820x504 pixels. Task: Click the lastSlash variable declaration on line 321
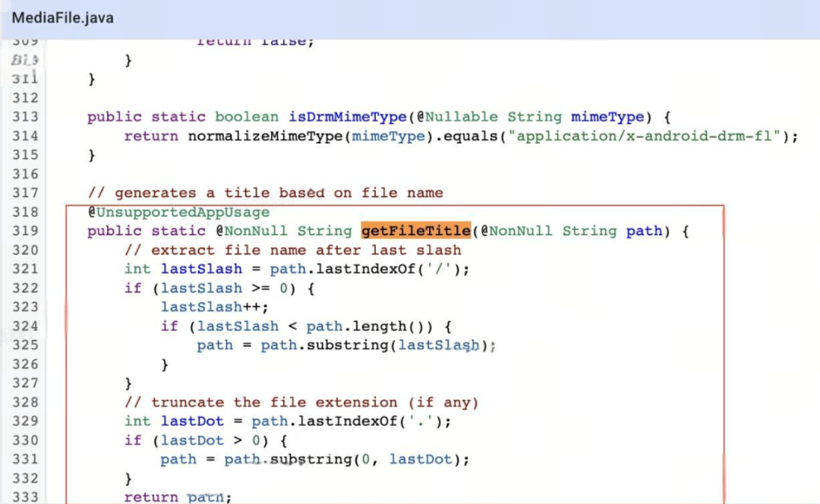(201, 269)
